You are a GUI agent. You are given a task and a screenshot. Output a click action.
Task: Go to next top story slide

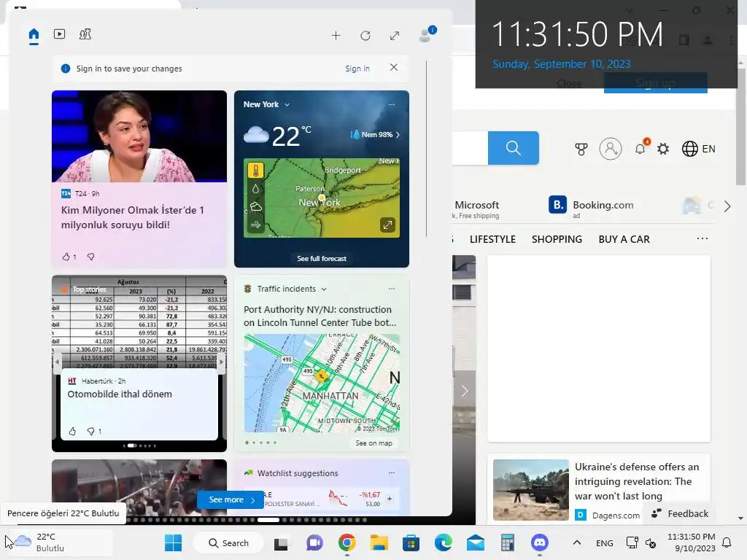(221, 362)
